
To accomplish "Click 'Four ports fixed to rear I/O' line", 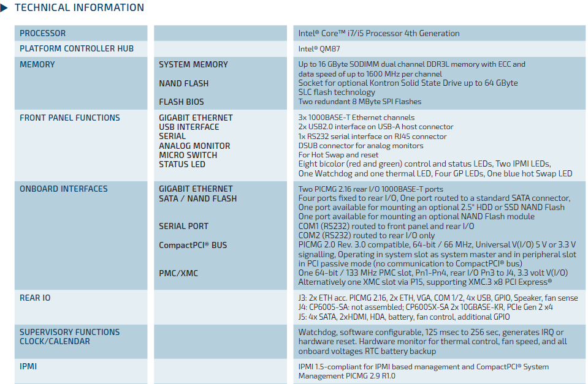I will pos(434,198).
